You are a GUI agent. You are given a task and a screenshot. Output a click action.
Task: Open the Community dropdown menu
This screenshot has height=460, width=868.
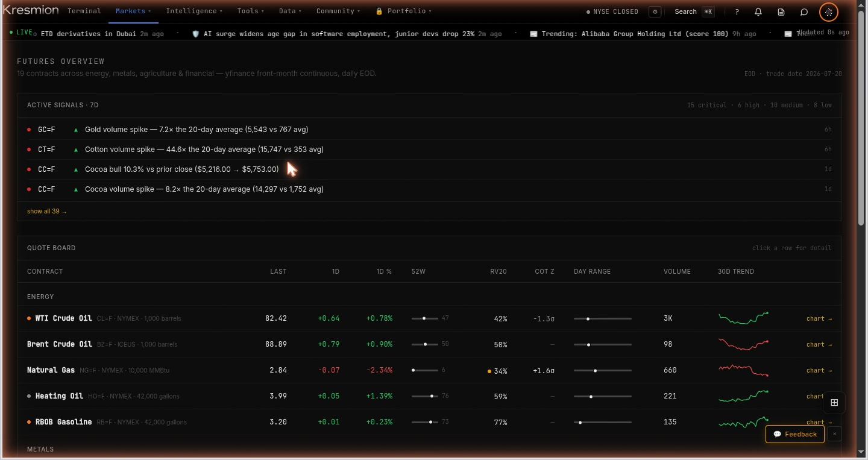coord(338,11)
